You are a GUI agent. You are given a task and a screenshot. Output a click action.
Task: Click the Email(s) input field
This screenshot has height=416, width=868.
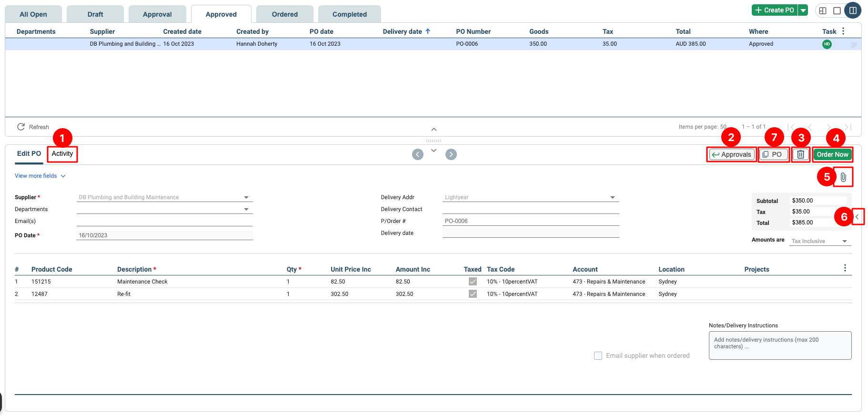pyautogui.click(x=164, y=221)
